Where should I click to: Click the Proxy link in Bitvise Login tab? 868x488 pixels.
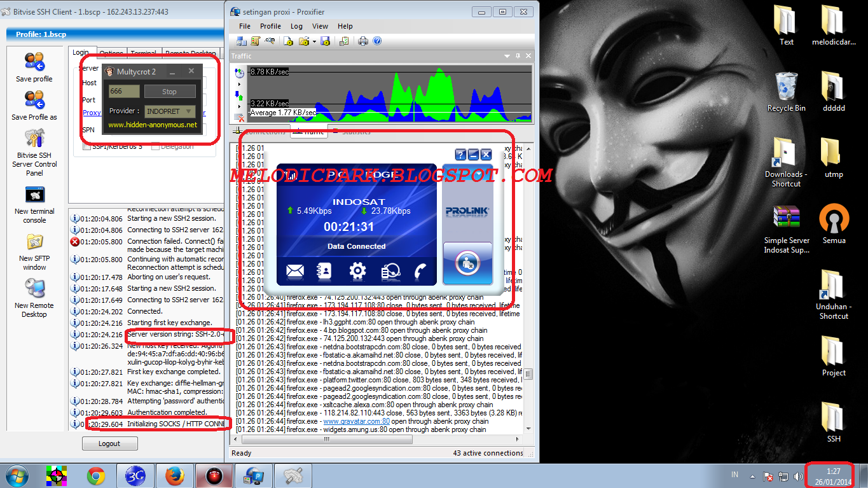92,113
